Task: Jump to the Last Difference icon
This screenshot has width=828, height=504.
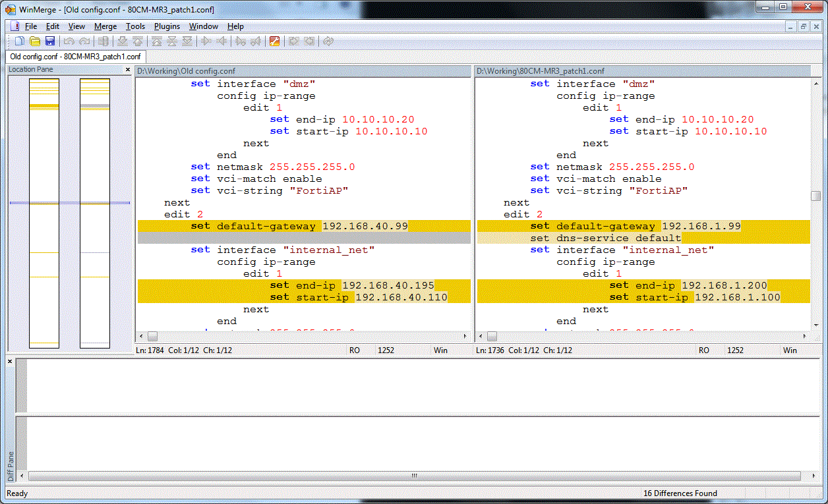Action: click(187, 42)
